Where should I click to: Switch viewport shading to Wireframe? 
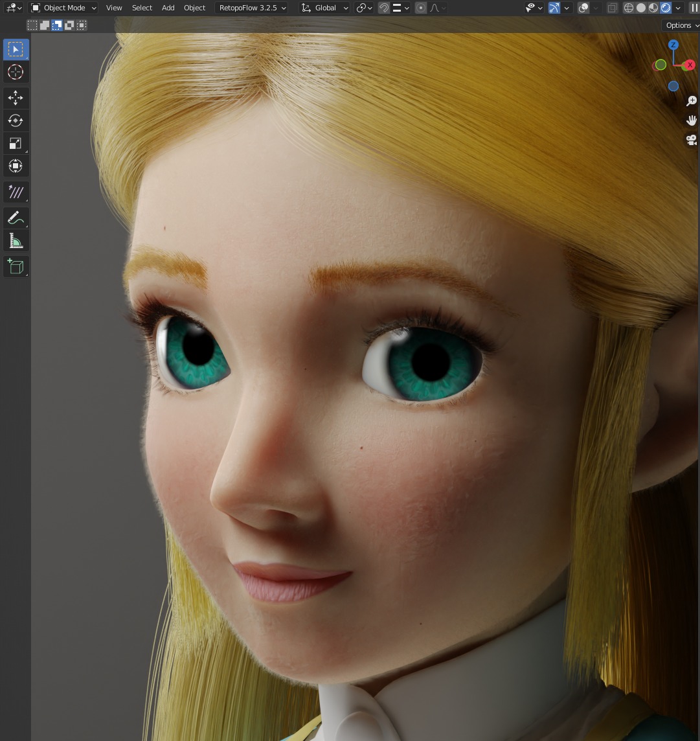tap(629, 8)
